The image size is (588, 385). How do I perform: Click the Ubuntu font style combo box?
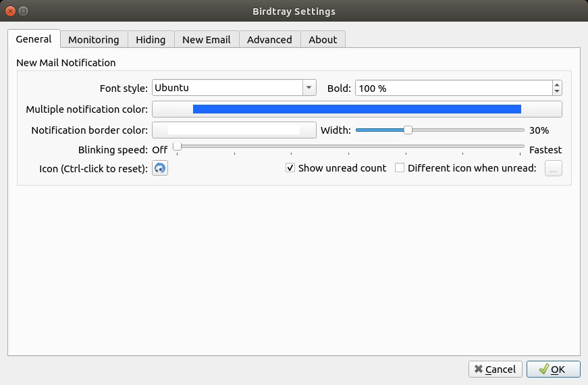[x=234, y=88]
